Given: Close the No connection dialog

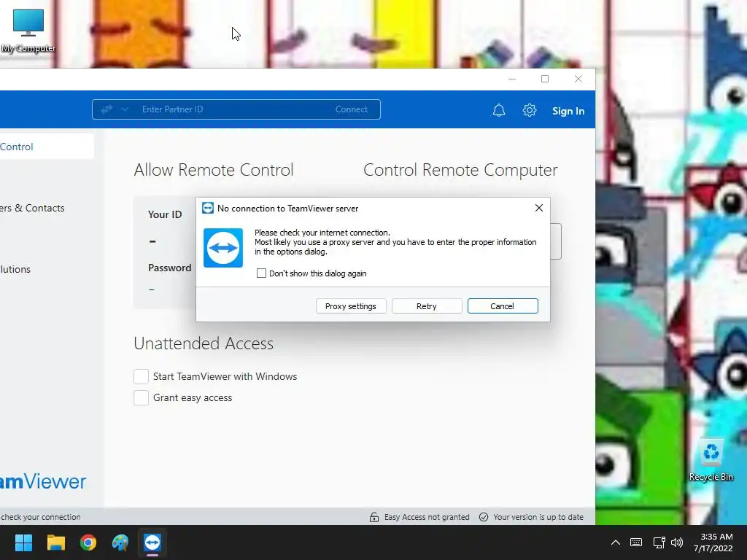Looking at the screenshot, I should pos(539,208).
